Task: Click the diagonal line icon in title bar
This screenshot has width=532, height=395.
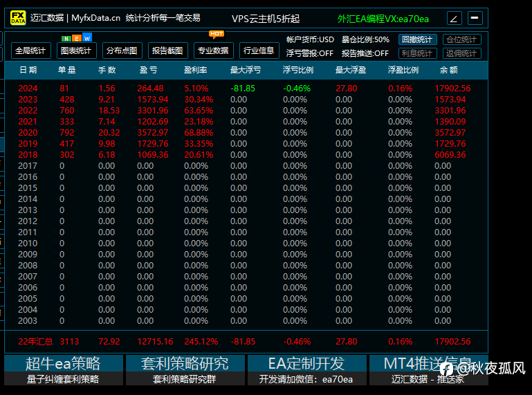Action: pos(454,18)
